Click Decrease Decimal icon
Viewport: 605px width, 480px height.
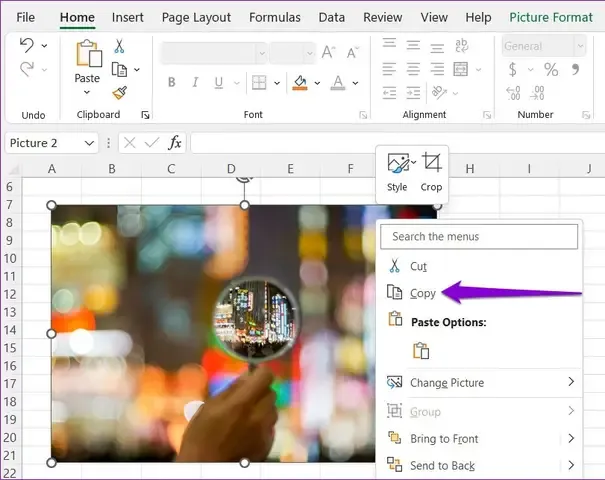(537, 93)
